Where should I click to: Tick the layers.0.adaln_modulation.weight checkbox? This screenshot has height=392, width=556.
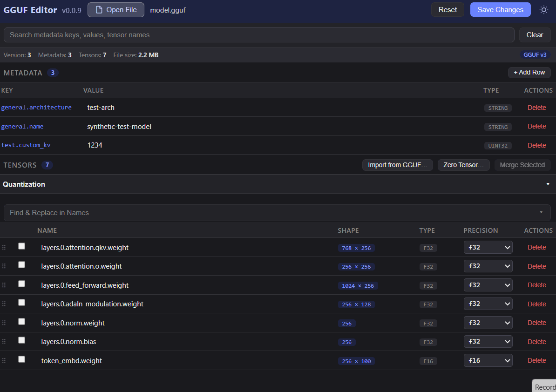pos(21,302)
